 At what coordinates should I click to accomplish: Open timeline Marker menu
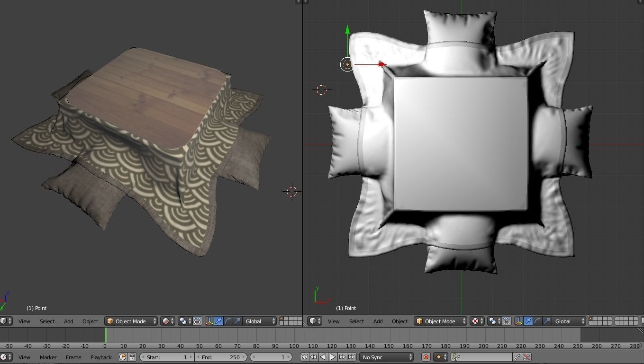(x=48, y=357)
